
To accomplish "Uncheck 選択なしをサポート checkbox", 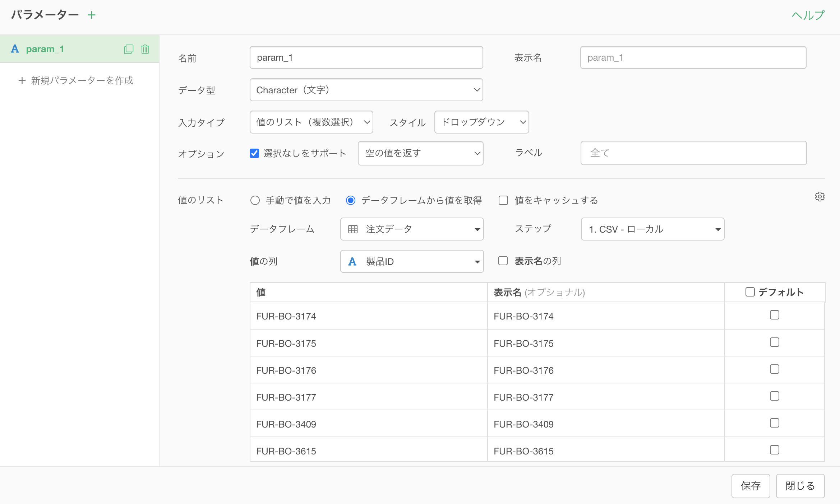I will coord(254,153).
